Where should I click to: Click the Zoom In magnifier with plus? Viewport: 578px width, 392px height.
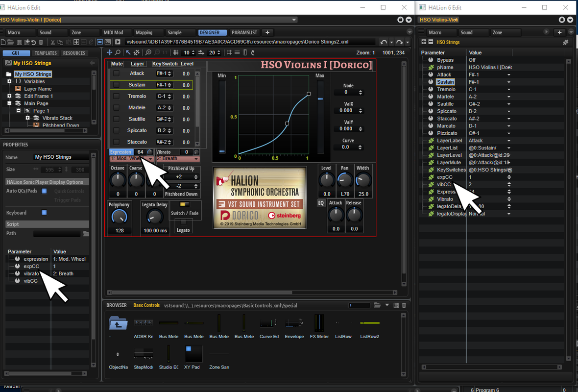pyautogui.click(x=148, y=52)
